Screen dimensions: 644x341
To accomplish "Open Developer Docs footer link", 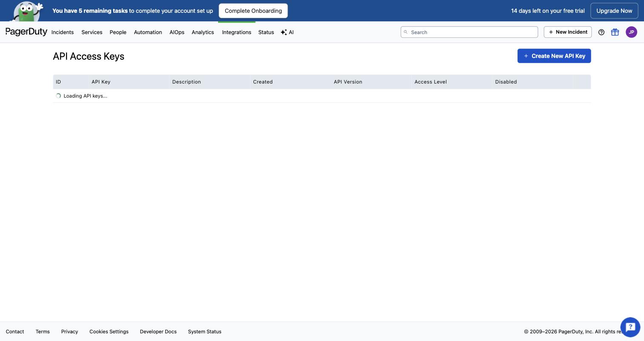I will point(158,332).
